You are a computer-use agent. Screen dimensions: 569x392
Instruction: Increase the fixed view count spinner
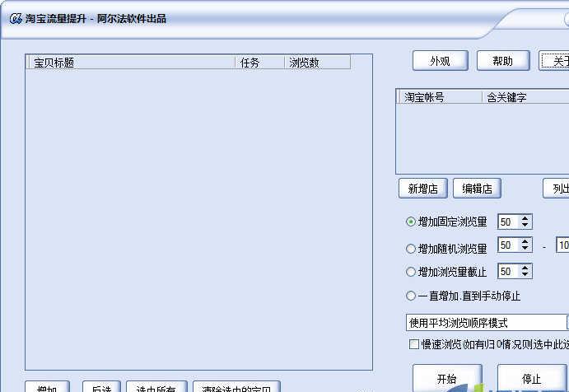pyautogui.click(x=525, y=218)
